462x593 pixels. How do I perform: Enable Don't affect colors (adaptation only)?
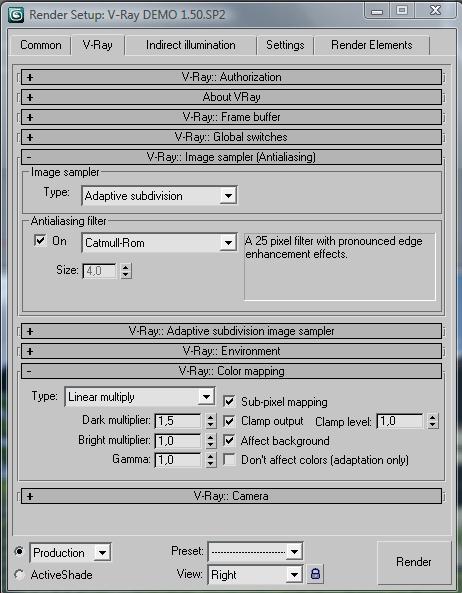229,460
